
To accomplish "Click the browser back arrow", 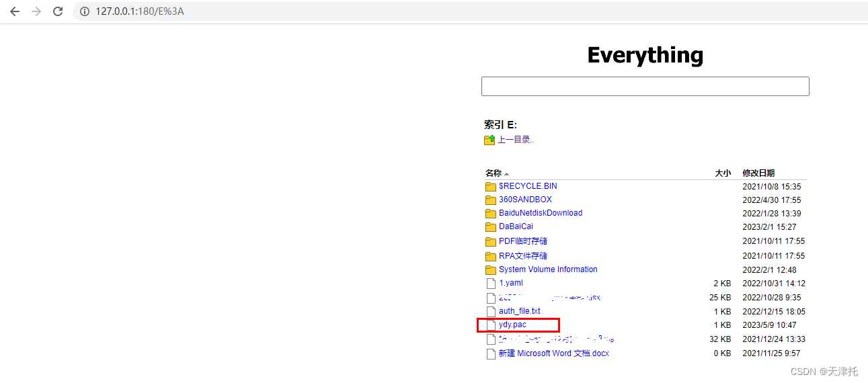I will (15, 11).
